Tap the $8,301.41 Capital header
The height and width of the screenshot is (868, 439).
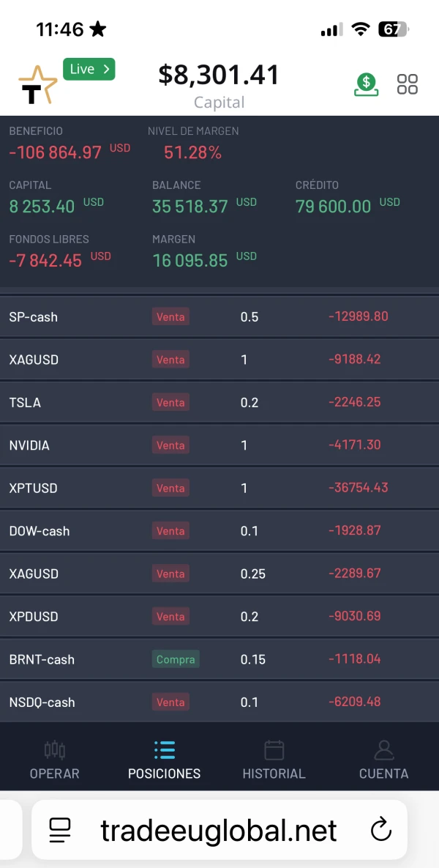[219, 84]
